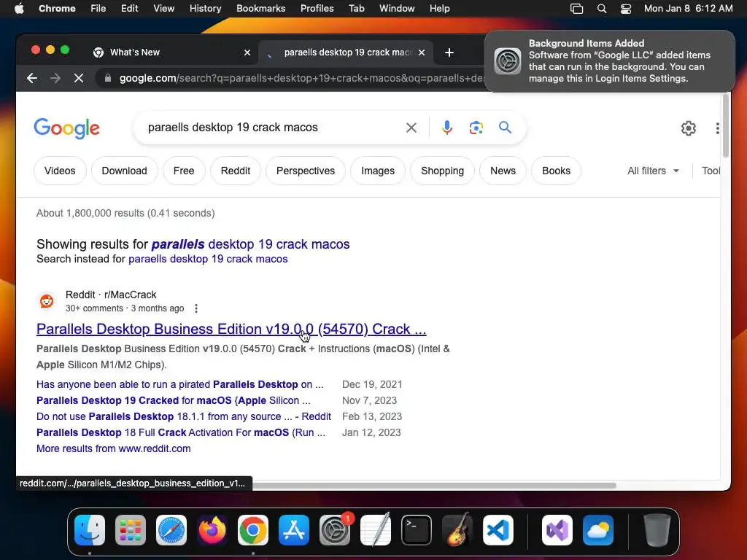Filter results by Images

378,171
